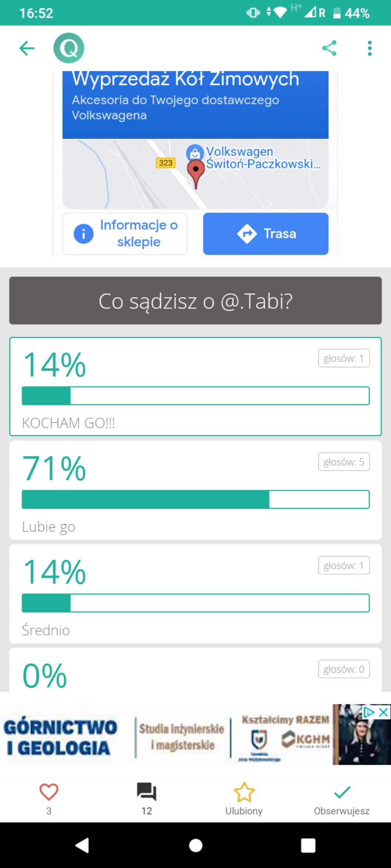Screen dimensions: 391x868
Task: Open the green Q app logo
Action: (x=69, y=48)
